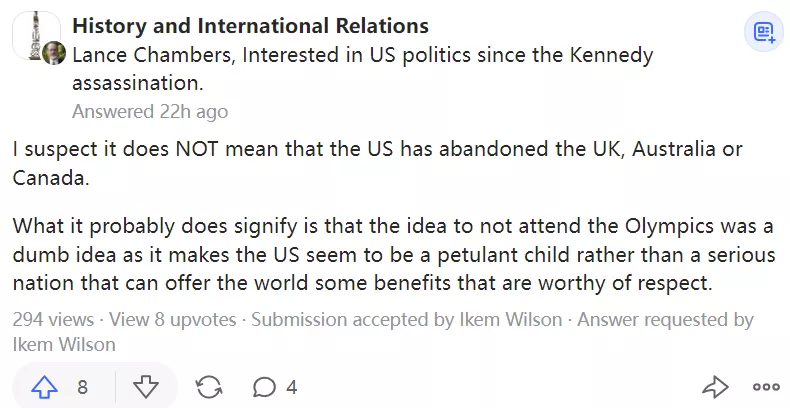Downvote this answer
This screenshot has height=408, width=790.
(145, 387)
